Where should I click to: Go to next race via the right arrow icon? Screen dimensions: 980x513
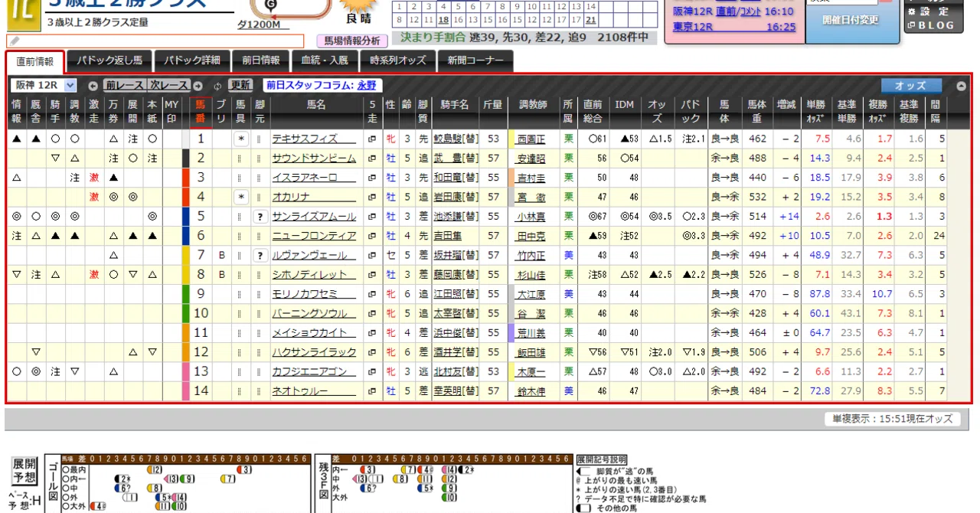[x=198, y=86]
